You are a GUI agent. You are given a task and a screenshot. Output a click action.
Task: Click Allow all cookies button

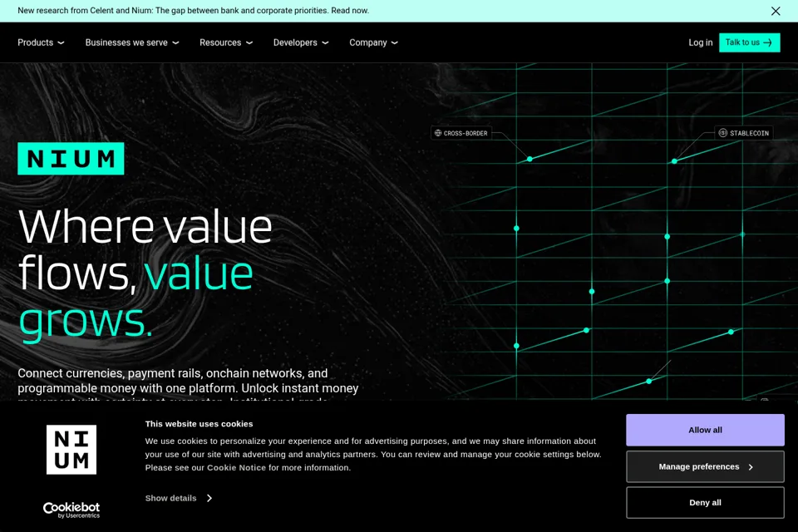pyautogui.click(x=705, y=430)
